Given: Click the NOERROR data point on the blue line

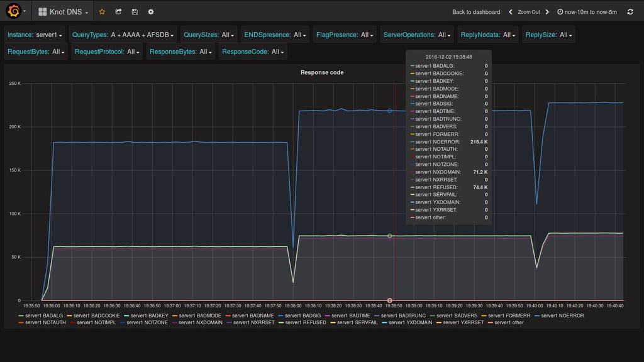Looking at the screenshot, I should pyautogui.click(x=390, y=111).
